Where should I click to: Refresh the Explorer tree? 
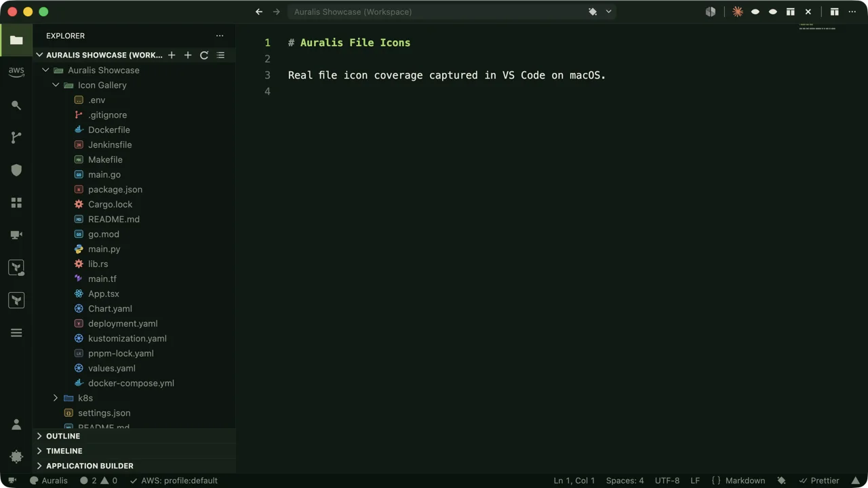point(204,55)
